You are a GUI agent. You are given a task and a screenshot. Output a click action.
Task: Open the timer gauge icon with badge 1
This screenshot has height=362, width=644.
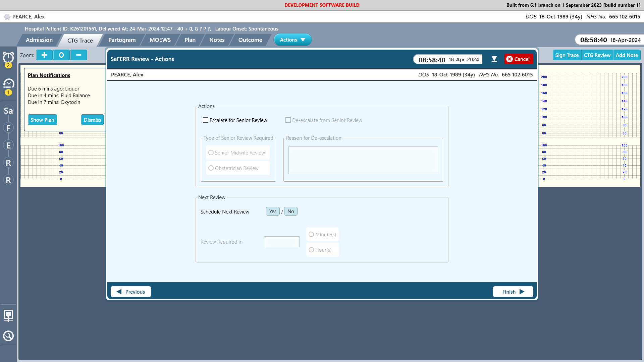click(x=8, y=83)
